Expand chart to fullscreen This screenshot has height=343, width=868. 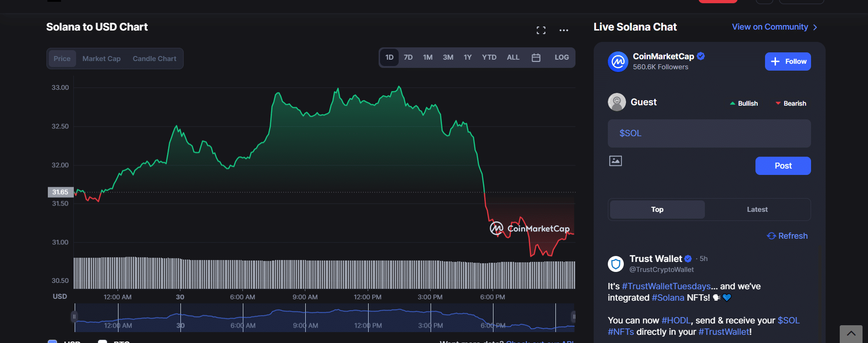541,31
